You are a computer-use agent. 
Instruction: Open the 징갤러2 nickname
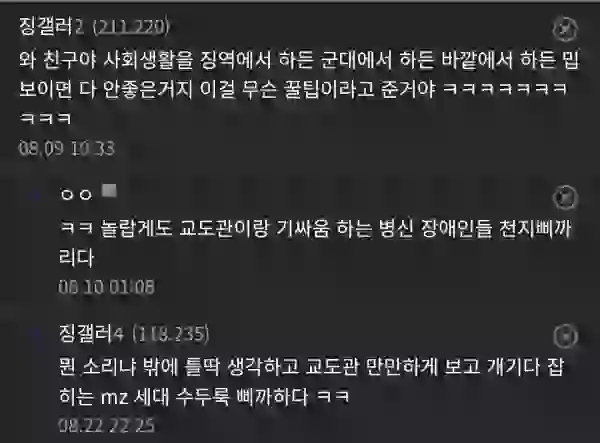(x=51, y=26)
